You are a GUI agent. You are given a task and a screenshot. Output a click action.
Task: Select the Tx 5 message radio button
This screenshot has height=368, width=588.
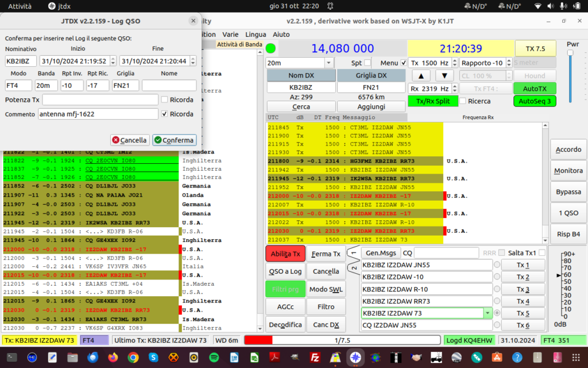497,313
